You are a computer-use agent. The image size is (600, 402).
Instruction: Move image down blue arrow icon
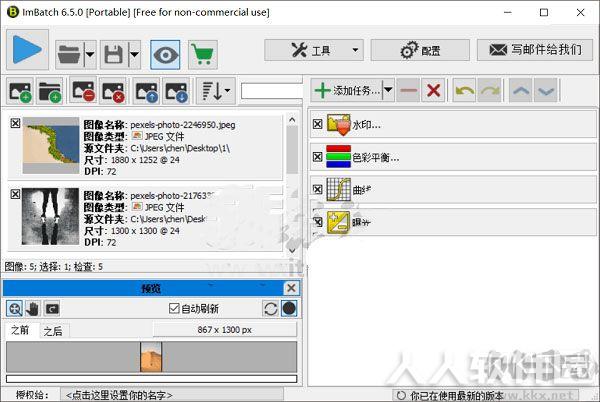tap(176, 91)
